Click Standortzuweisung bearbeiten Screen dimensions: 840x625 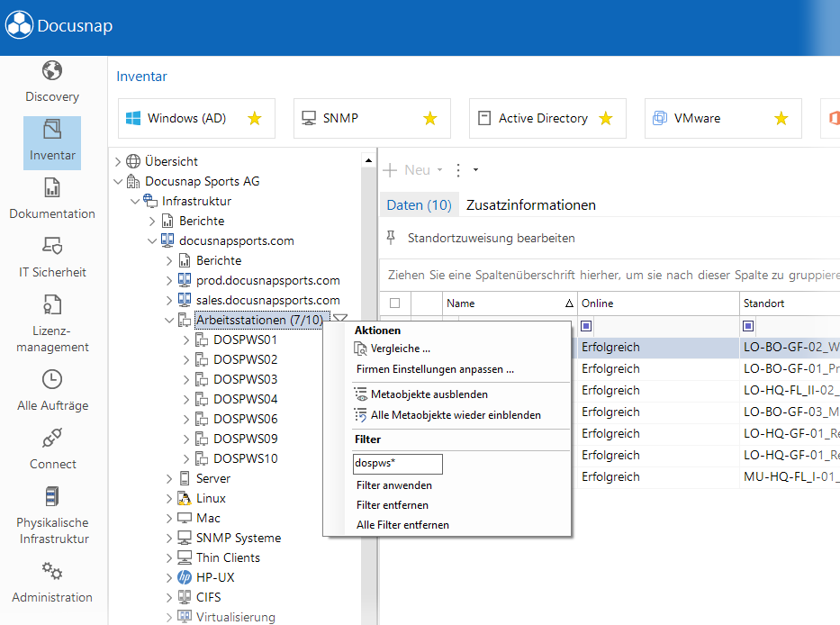click(x=491, y=238)
